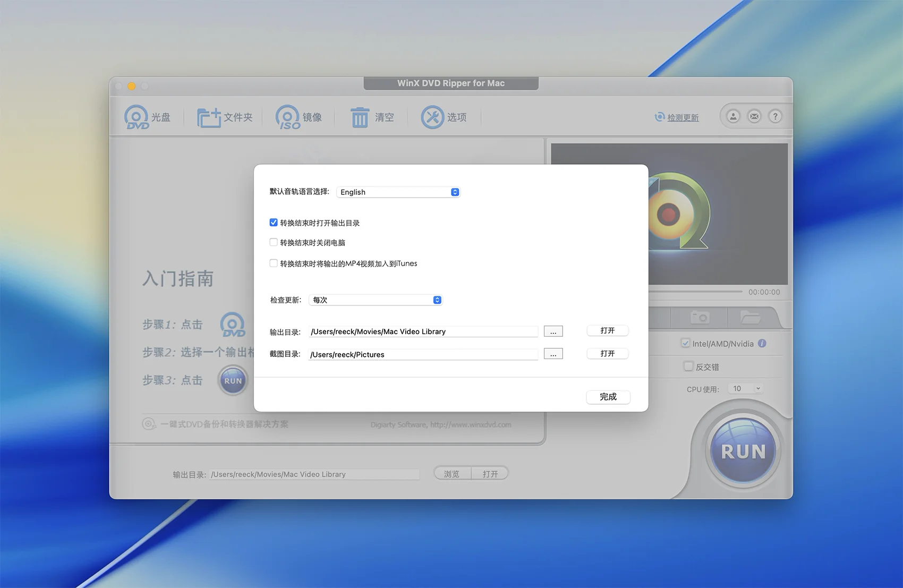The width and height of the screenshot is (903, 588).
Task: Open the CPU usage dropdown
Action: [746, 389]
